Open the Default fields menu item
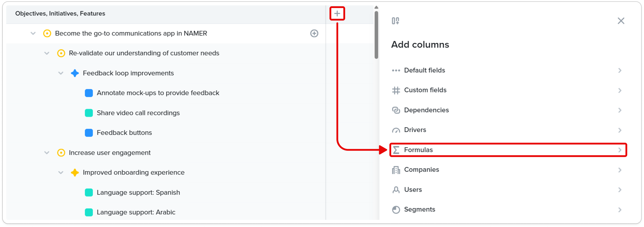The image size is (644, 227). [508, 70]
